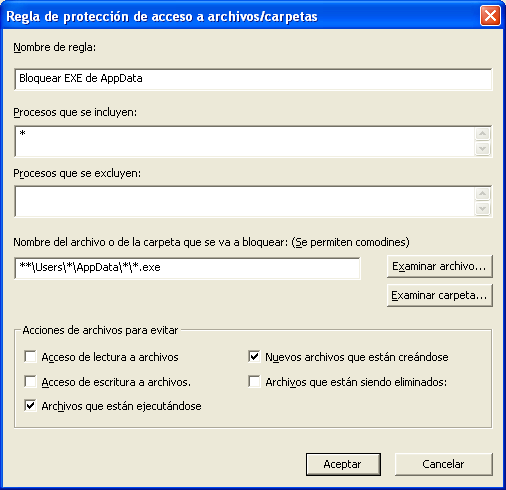506x490 pixels.
Task: Open Examinar carpeta browse dialog
Action: pyautogui.click(x=439, y=295)
